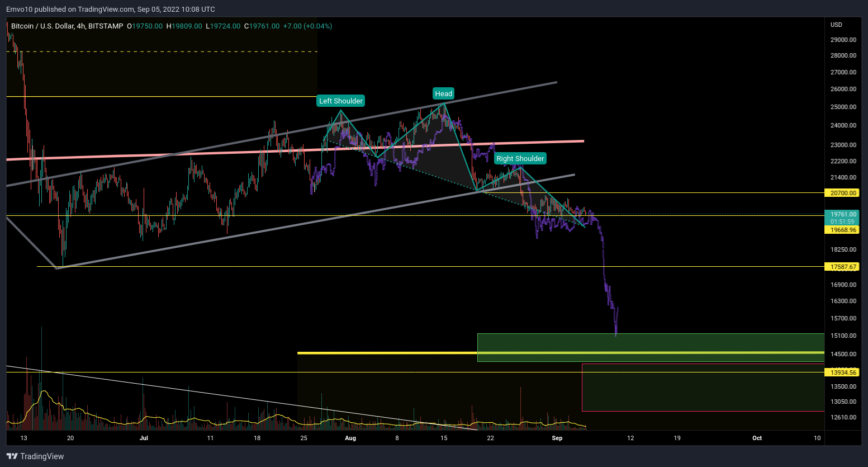Image resolution: width=868 pixels, height=467 pixels.
Task: Click the 25 date label on time axis
Action: [x=303, y=438]
